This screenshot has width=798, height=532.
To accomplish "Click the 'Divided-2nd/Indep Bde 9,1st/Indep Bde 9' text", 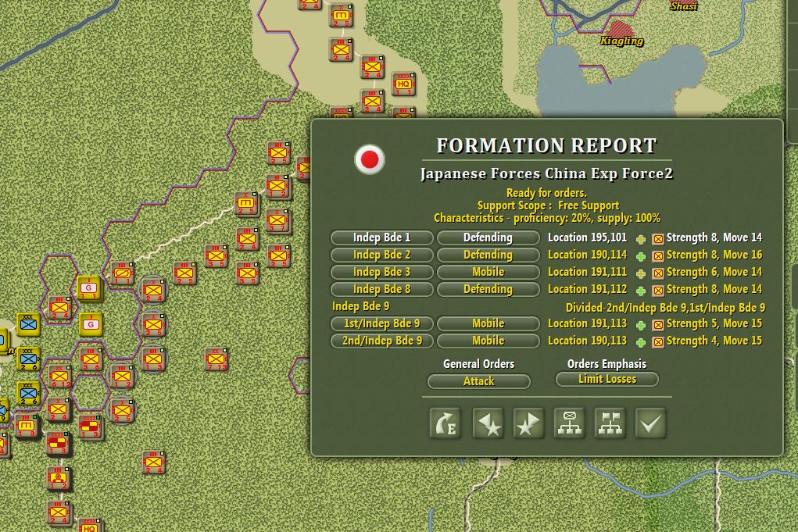I will click(x=665, y=308).
